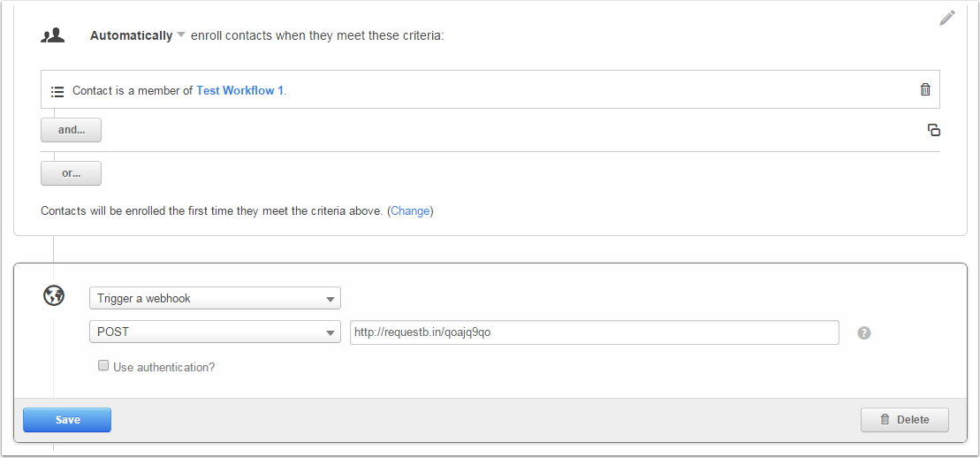The image size is (980, 458).
Task: Click the Contact is a member criteria row
Action: [x=530, y=90]
